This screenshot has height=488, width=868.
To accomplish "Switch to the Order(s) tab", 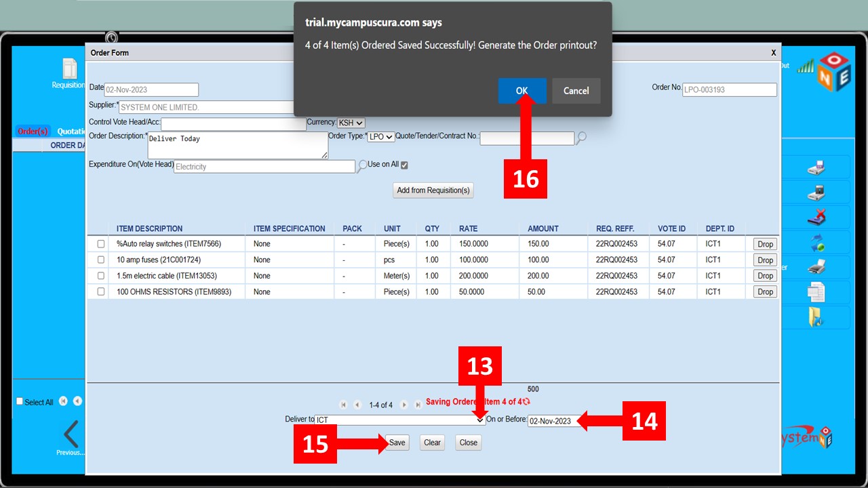I will point(33,131).
